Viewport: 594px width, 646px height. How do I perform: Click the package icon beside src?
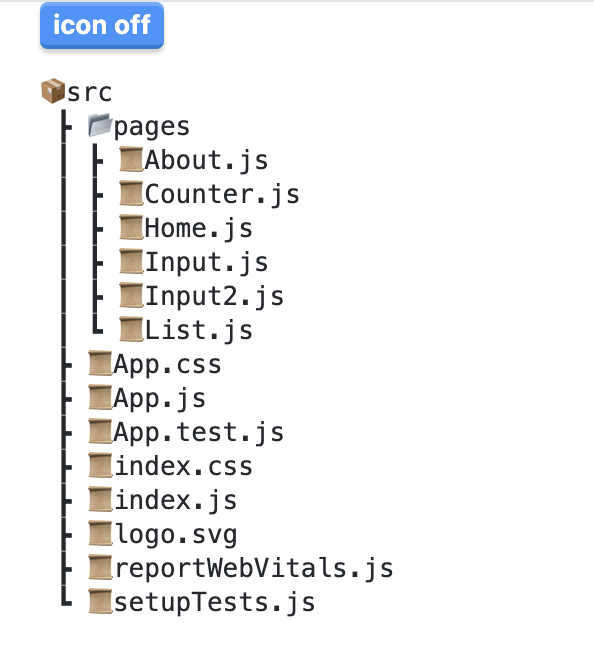coord(53,91)
